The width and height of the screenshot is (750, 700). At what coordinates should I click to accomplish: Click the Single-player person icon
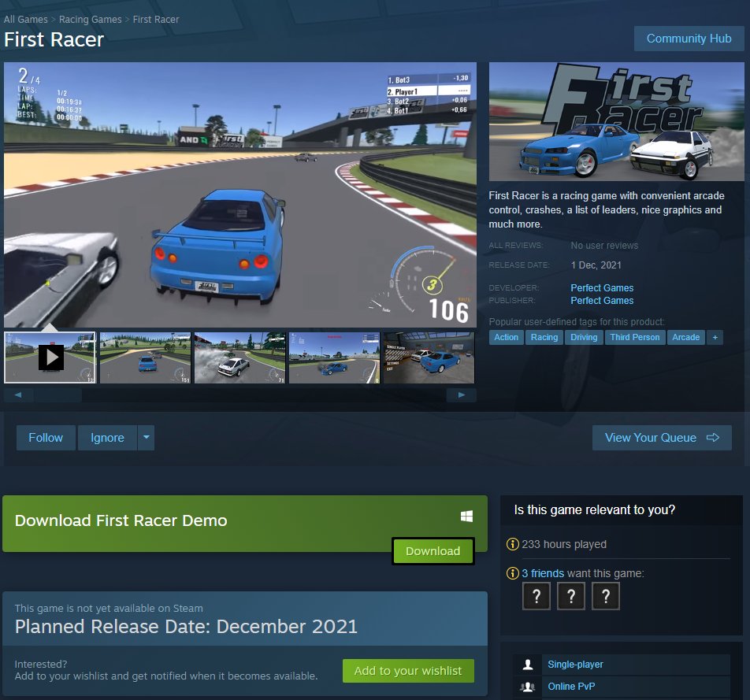point(528,664)
